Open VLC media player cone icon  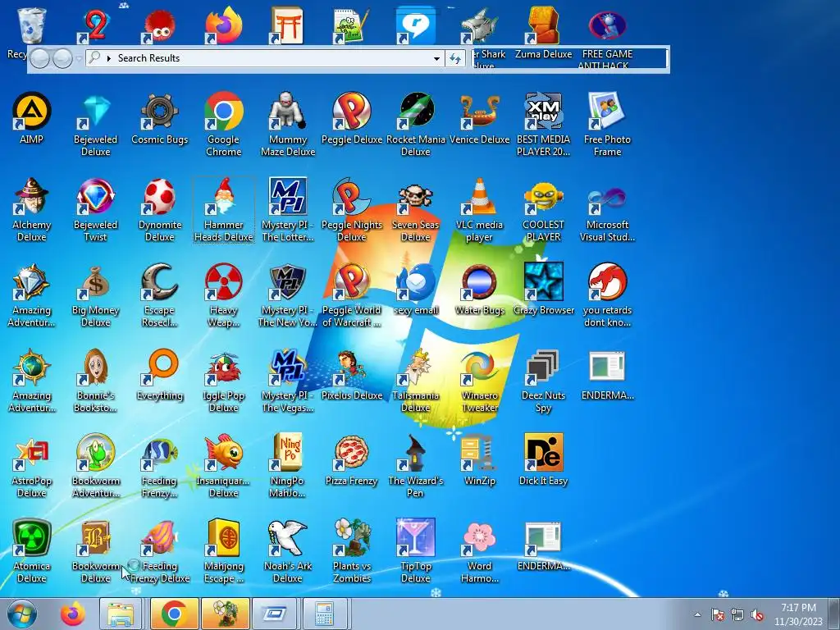point(479,210)
